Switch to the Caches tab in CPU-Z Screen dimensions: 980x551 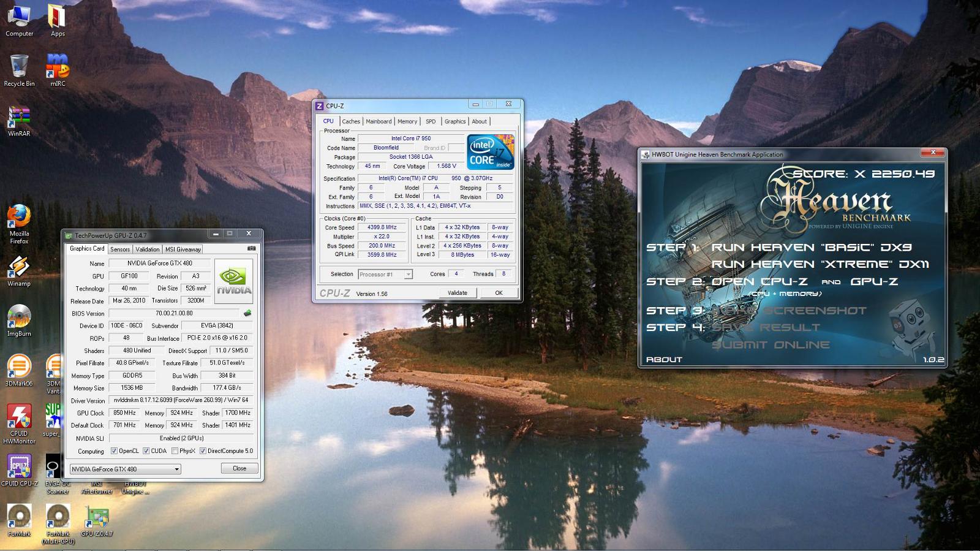[351, 121]
